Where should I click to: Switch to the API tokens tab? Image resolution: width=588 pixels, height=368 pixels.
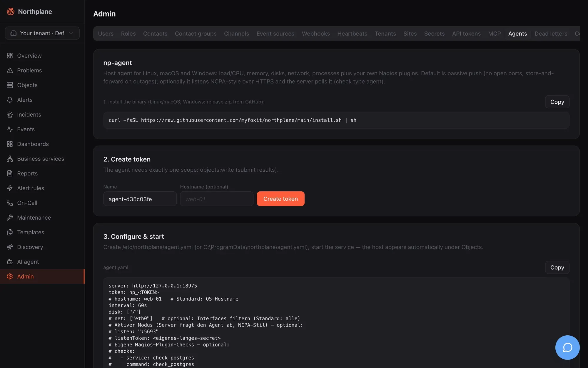pyautogui.click(x=467, y=34)
